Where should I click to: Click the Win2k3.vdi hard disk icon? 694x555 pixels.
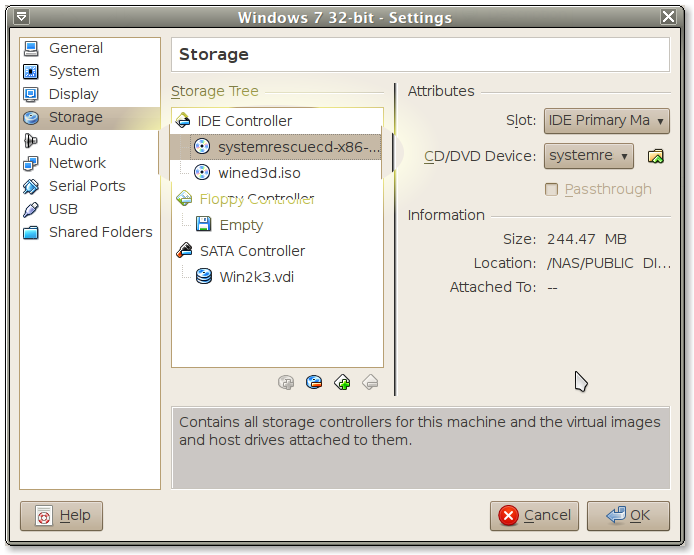pyautogui.click(x=204, y=277)
